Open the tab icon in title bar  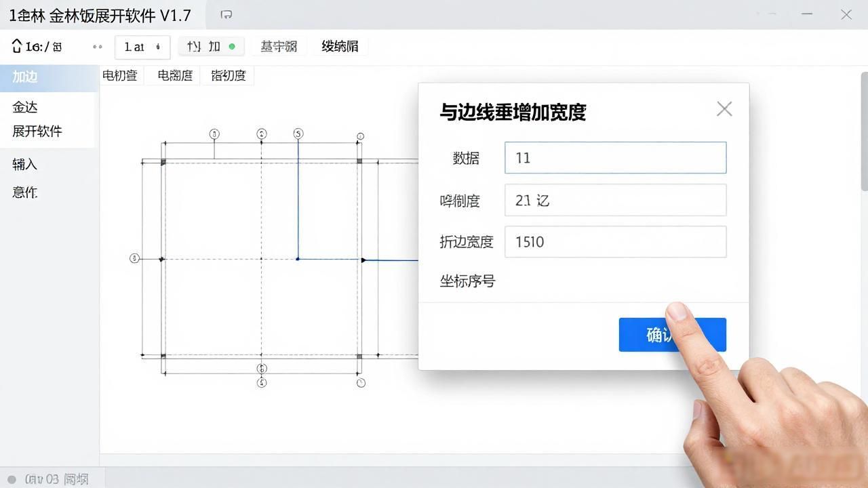(x=226, y=14)
